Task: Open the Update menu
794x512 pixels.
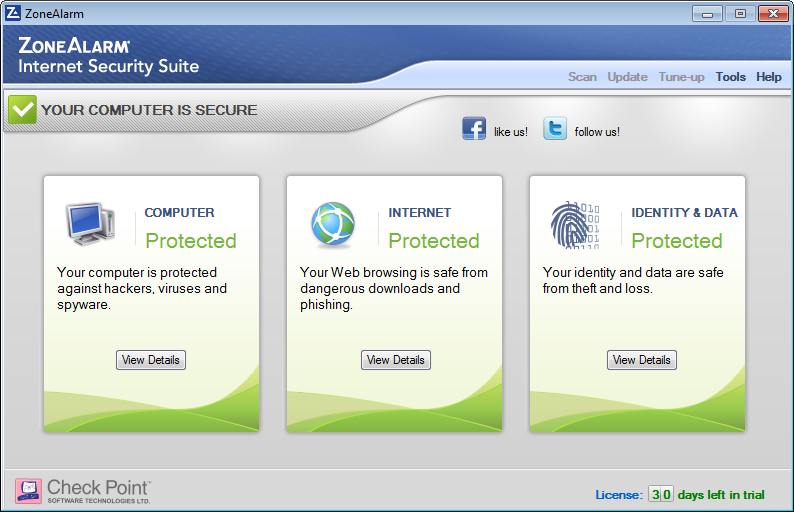Action: [627, 77]
